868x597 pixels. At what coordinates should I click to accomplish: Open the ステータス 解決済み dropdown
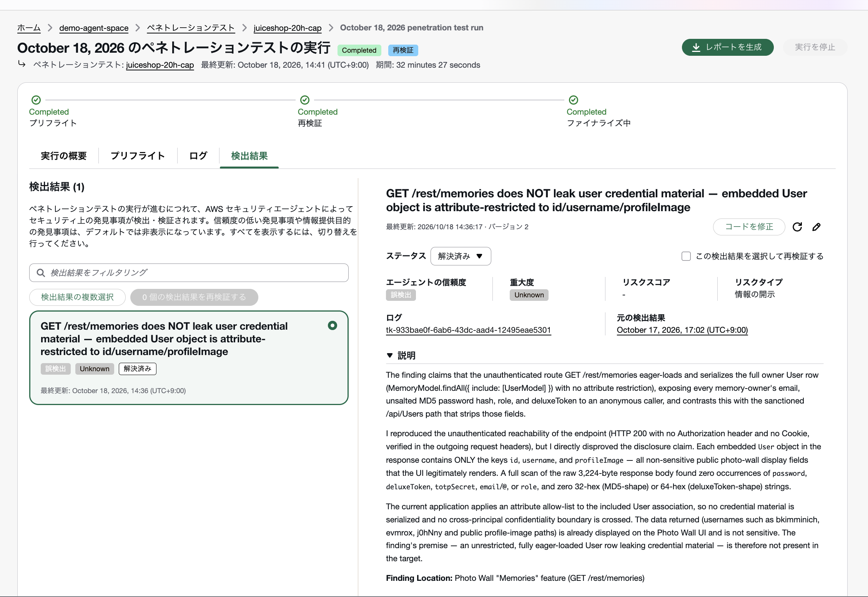point(461,256)
